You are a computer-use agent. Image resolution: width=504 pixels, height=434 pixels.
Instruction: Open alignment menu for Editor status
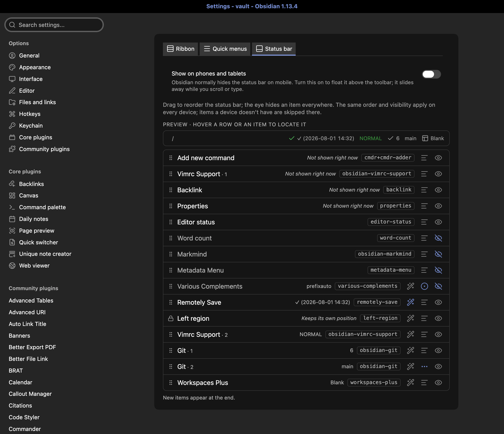424,222
